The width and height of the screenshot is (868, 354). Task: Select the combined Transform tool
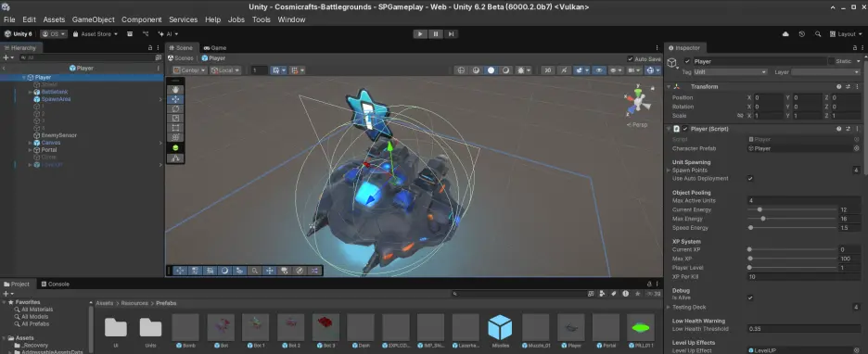[175, 137]
